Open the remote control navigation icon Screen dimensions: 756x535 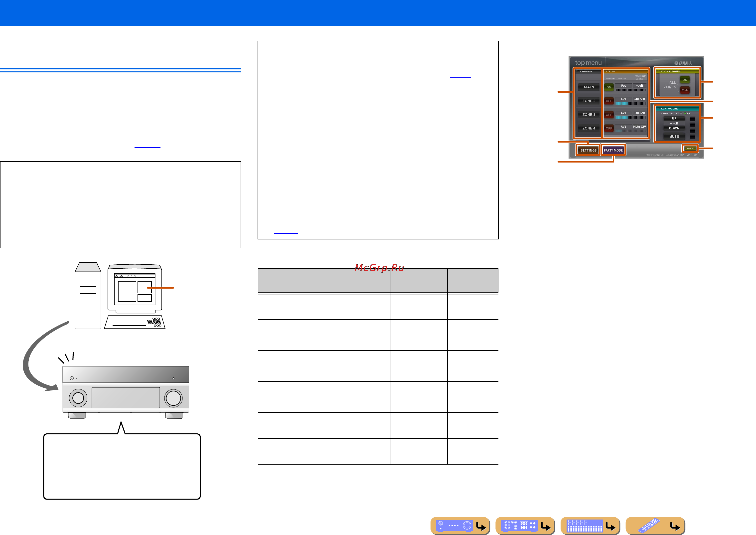coord(655,526)
